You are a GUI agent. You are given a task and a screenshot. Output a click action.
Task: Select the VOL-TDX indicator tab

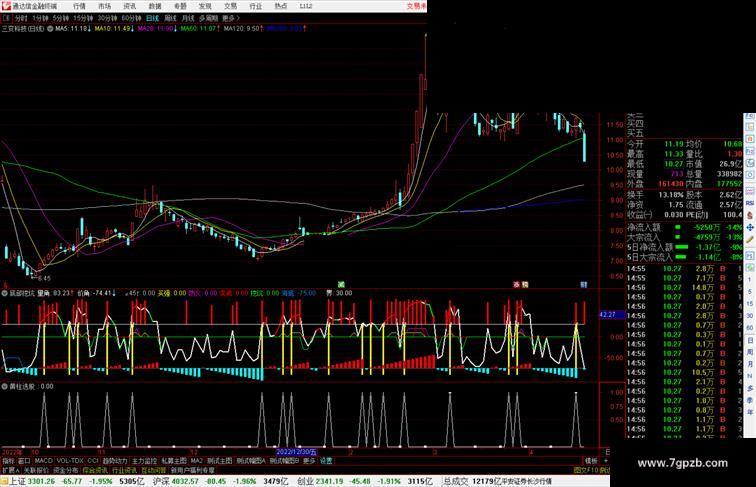(70, 460)
